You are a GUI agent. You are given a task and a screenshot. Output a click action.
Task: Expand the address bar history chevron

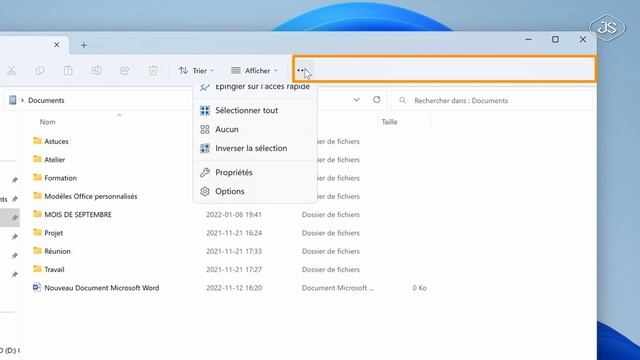point(357,100)
